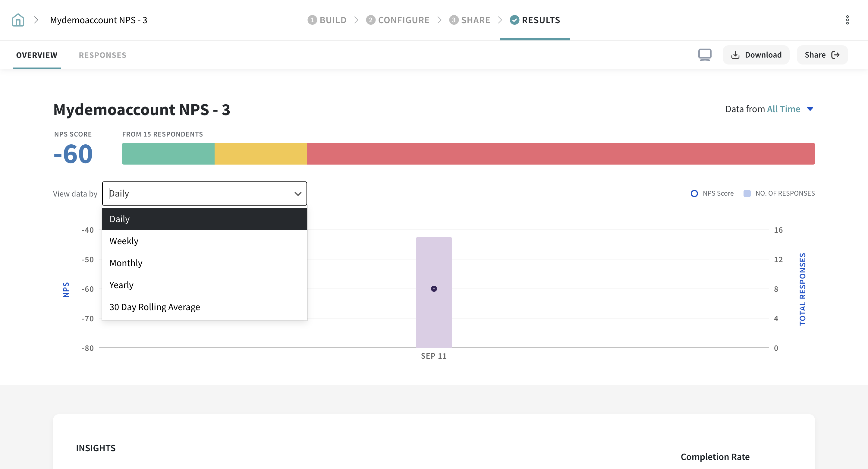
Task: Click the Results step checkmark icon
Action: coord(514,20)
